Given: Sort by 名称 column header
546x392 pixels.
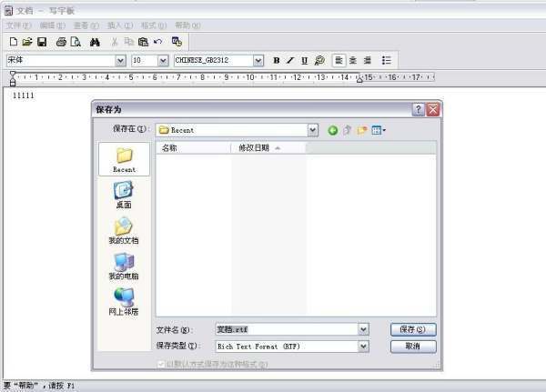Looking at the screenshot, I should click(x=193, y=148).
